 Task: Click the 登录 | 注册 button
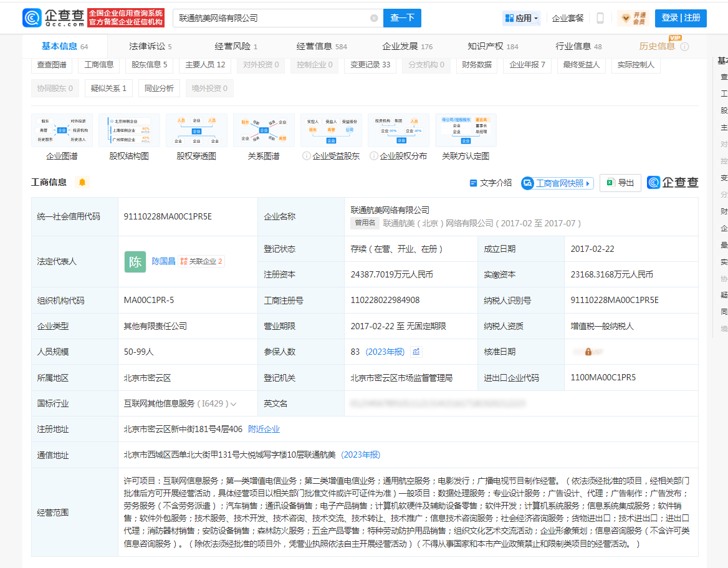pyautogui.click(x=681, y=18)
